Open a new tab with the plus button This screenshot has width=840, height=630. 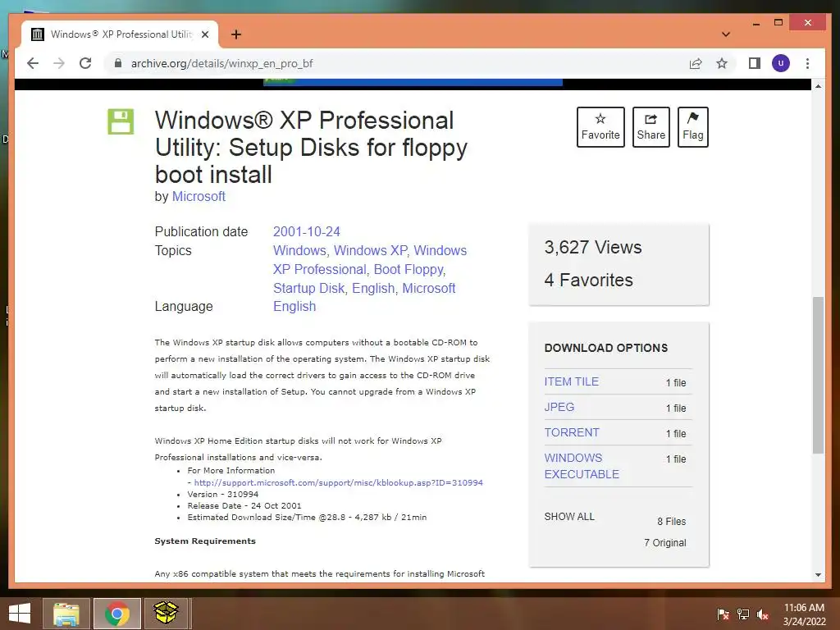[x=236, y=34]
